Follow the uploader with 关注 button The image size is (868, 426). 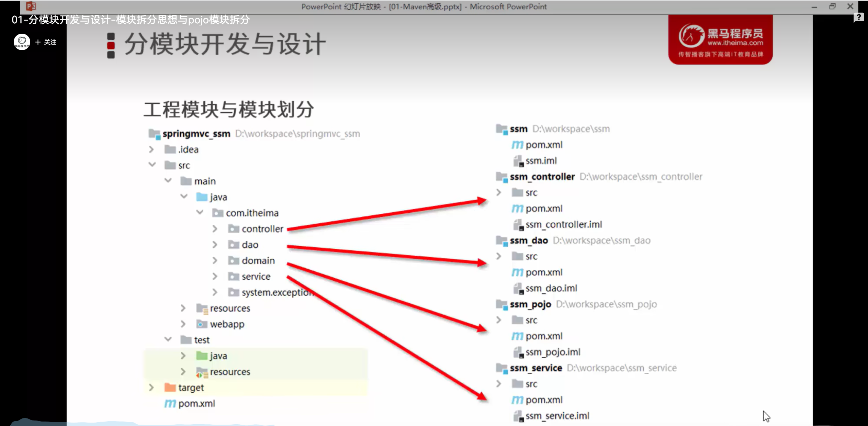tap(46, 42)
